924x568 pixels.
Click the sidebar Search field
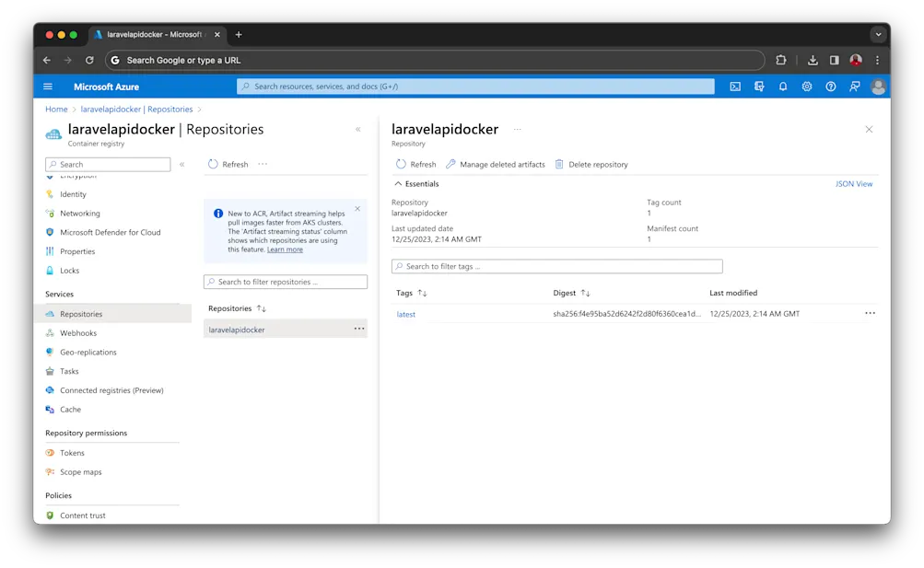point(108,164)
